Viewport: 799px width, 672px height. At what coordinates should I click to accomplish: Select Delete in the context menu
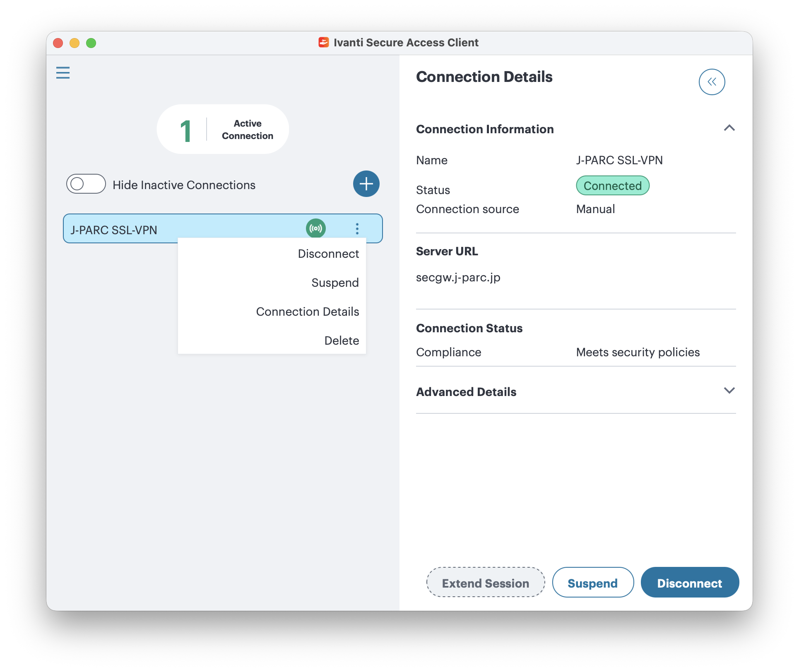pos(342,341)
